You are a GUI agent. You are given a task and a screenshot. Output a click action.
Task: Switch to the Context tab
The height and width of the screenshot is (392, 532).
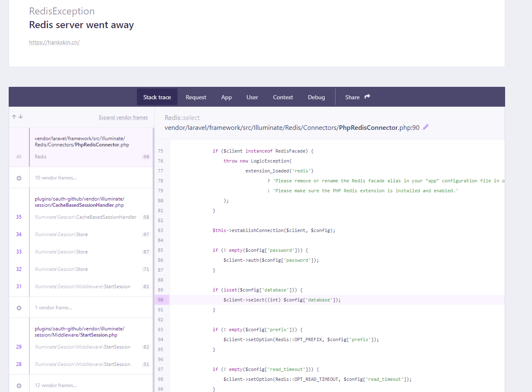(x=283, y=97)
